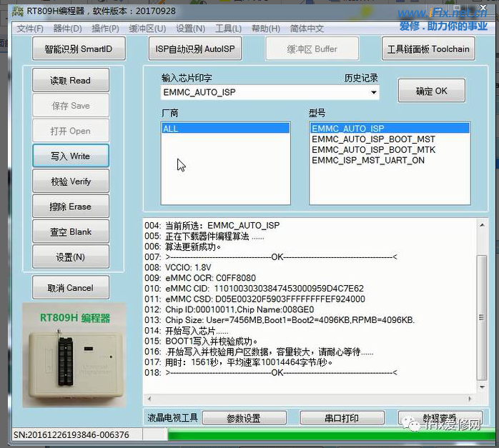Click the log scroll up arrow
Screen dimensions: 499x448
482,225
